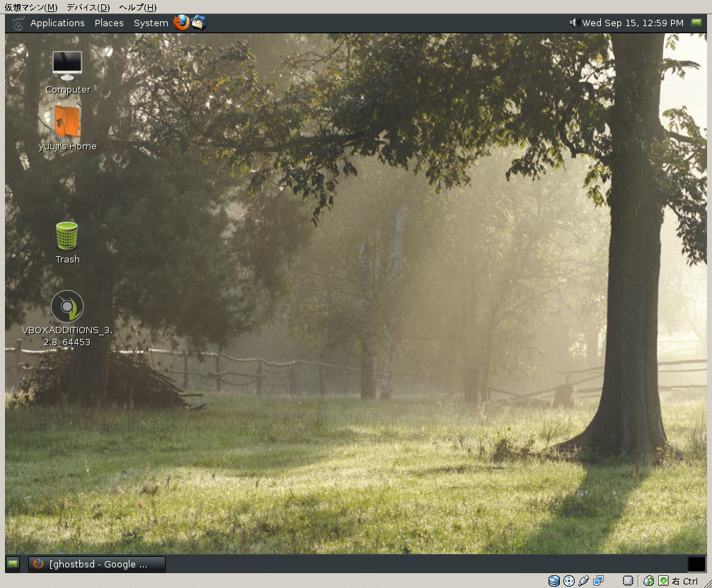This screenshot has height=588, width=712.
Task: Toggle the Show Desktop button in the bottom panel
Action: click(x=13, y=564)
